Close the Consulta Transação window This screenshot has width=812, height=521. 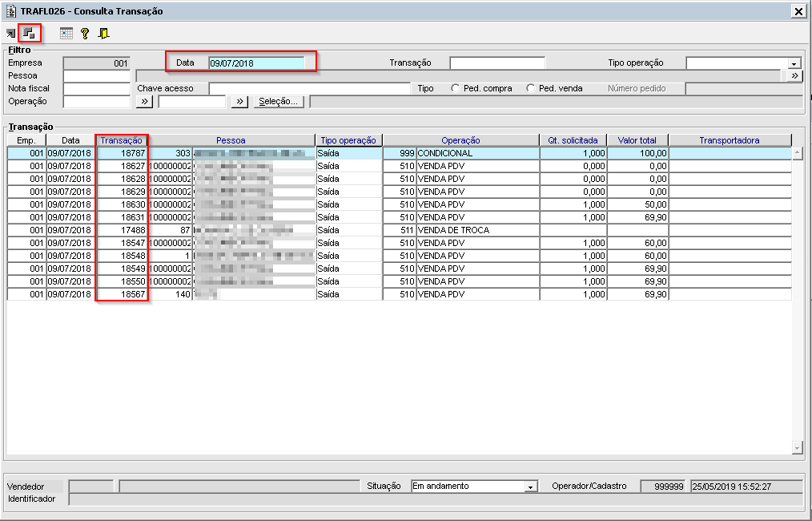coord(798,11)
